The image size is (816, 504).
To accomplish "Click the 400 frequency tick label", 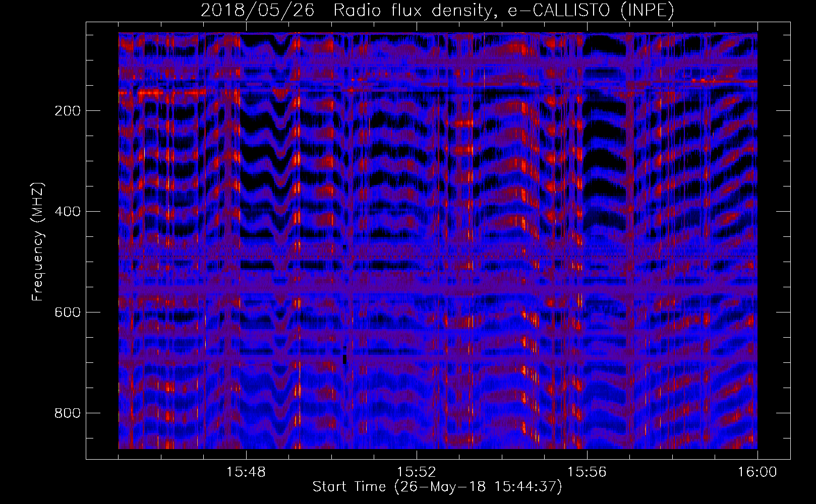I will click(x=67, y=212).
